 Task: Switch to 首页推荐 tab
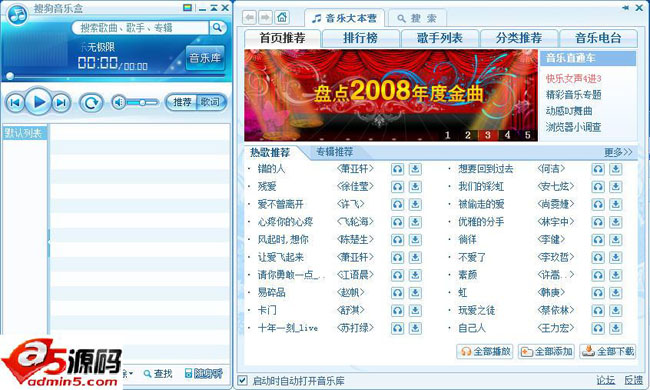(x=282, y=38)
